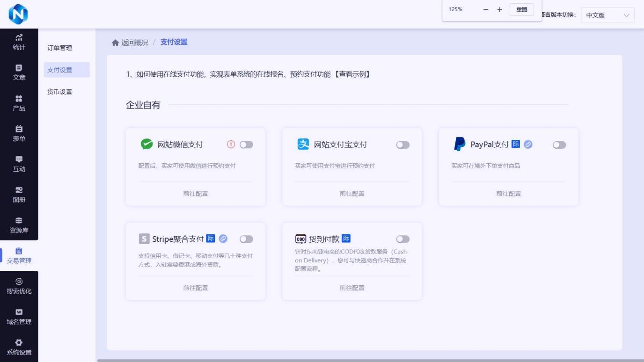
Task: Open the 中文版 language dropdown
Action: tap(607, 15)
